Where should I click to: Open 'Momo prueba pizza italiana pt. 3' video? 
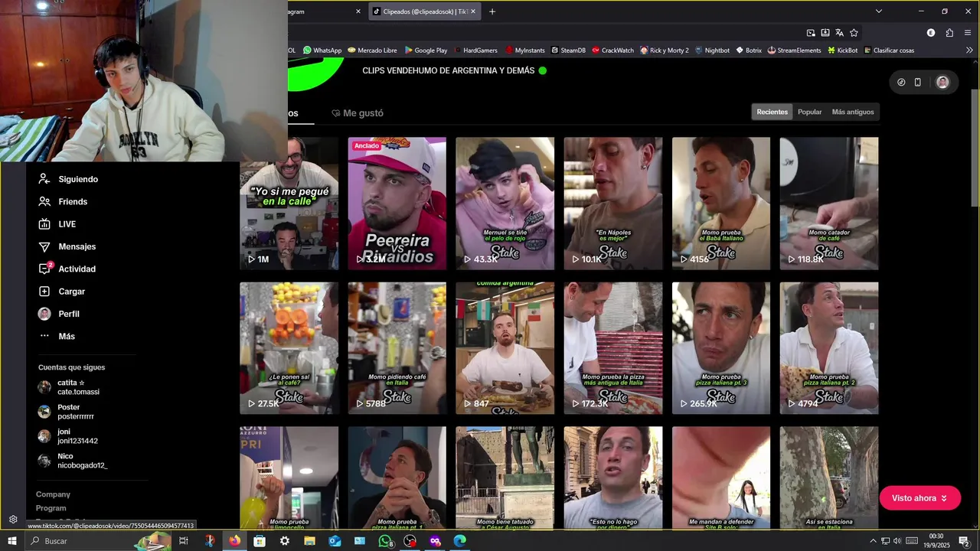721,348
